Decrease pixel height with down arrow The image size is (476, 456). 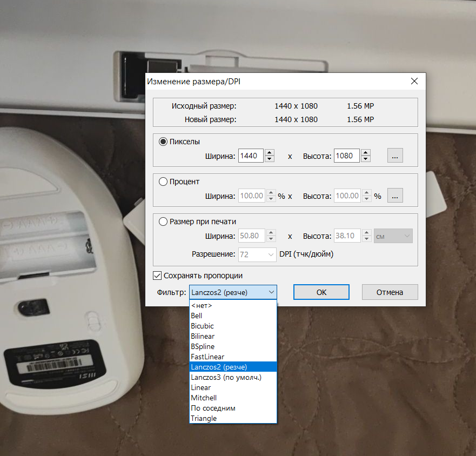coord(365,159)
